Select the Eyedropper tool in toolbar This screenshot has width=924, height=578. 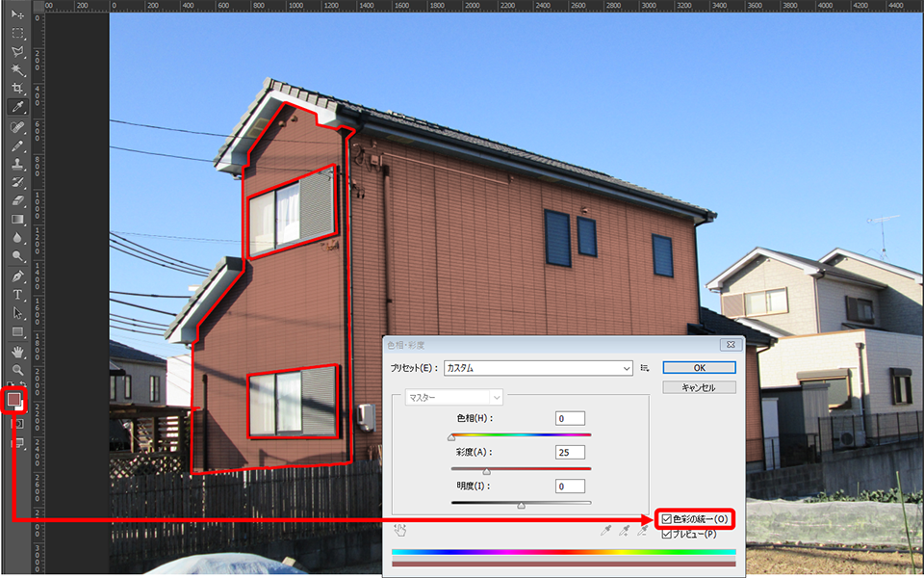click(x=17, y=107)
